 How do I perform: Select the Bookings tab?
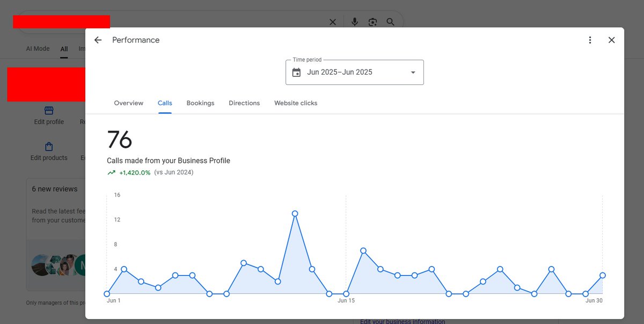[x=200, y=103]
